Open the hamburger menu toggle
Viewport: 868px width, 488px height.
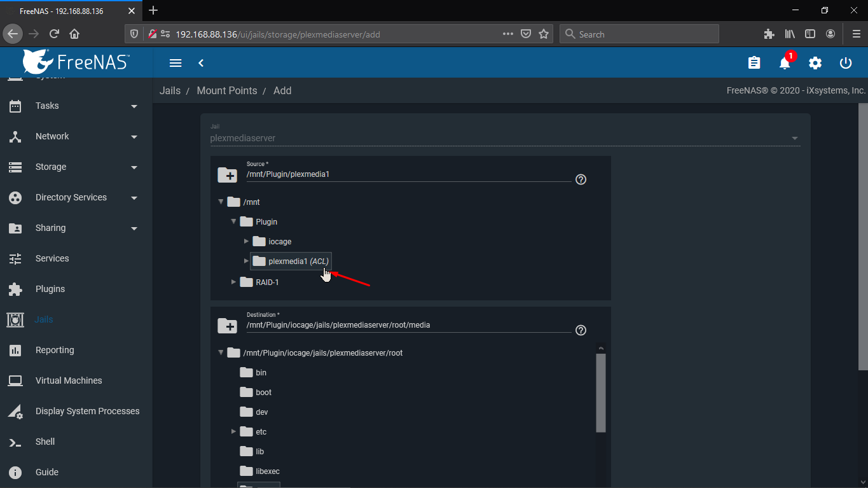[x=176, y=63]
